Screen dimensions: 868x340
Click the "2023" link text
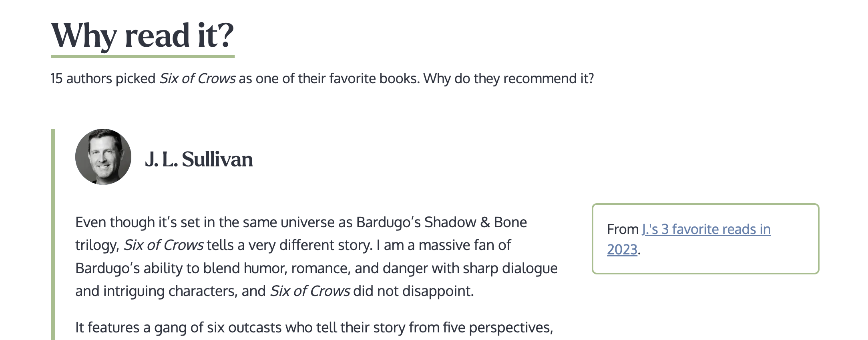point(622,250)
